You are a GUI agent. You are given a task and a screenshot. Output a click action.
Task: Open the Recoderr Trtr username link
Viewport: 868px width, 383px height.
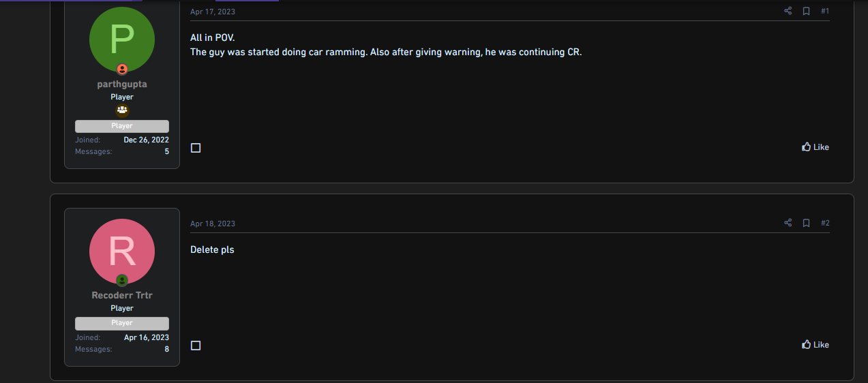122,296
